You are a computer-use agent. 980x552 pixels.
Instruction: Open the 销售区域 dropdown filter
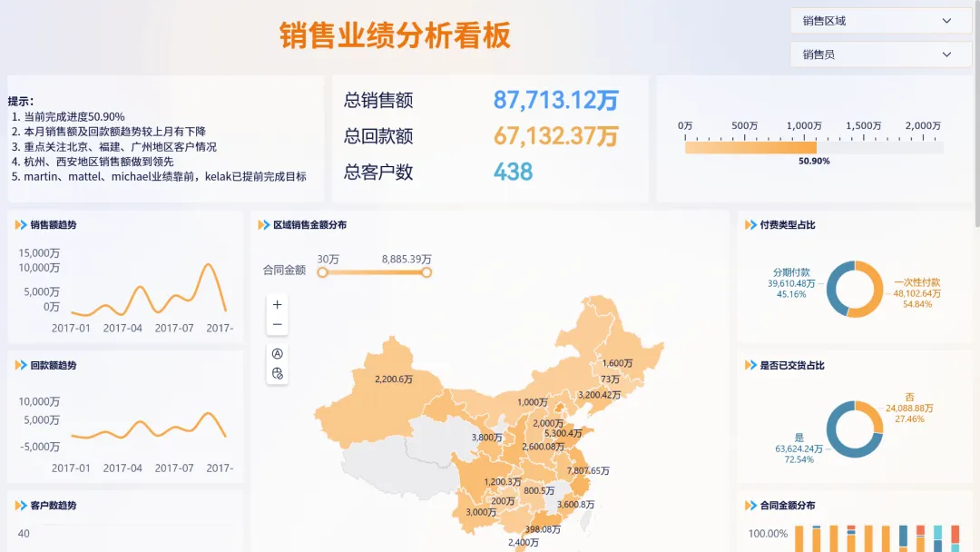pyautogui.click(x=880, y=21)
